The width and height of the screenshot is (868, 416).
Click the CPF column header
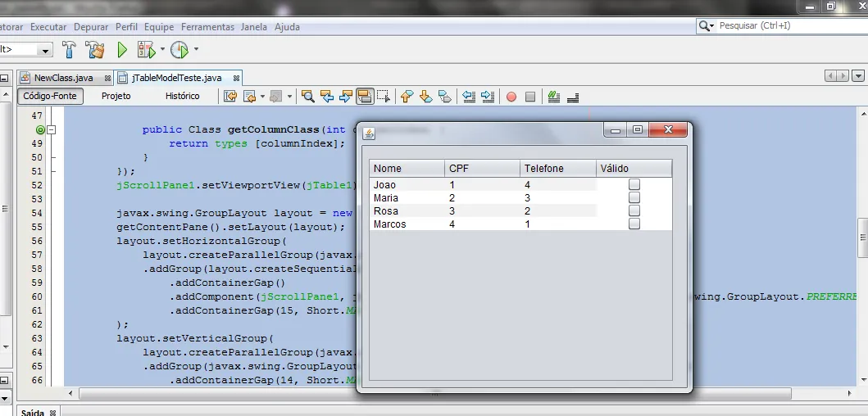[x=482, y=169]
